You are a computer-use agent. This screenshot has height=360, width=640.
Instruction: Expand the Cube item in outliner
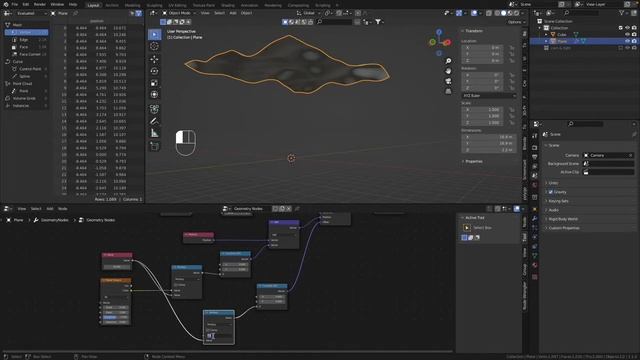tap(546, 35)
